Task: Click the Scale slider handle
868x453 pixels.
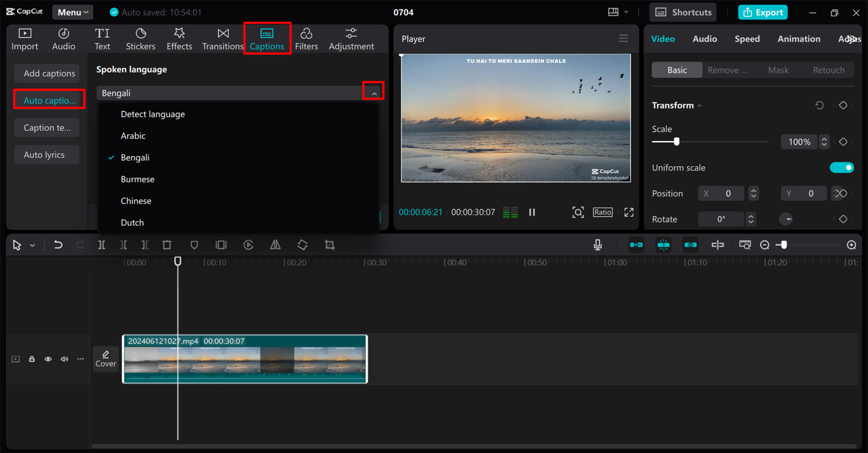Action: (676, 142)
